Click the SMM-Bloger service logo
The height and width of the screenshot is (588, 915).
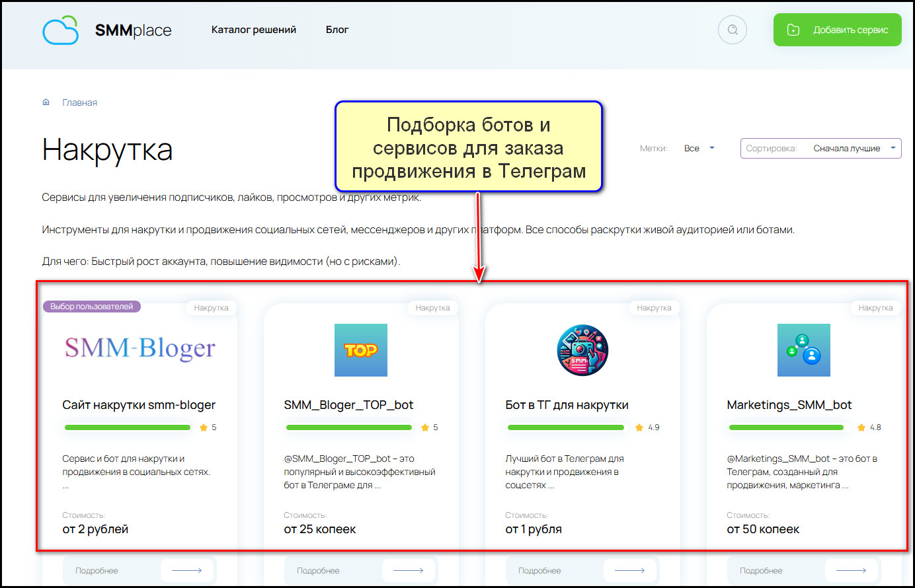pos(139,348)
